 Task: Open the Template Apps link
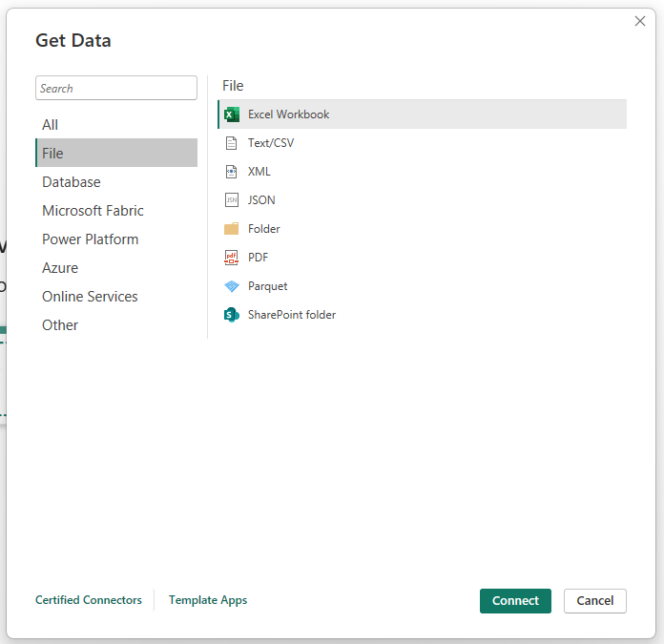tap(208, 600)
